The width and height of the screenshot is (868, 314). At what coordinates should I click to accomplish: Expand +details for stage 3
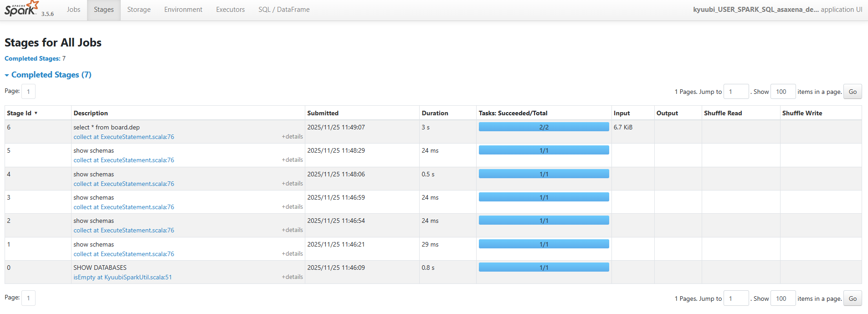pyautogui.click(x=292, y=206)
